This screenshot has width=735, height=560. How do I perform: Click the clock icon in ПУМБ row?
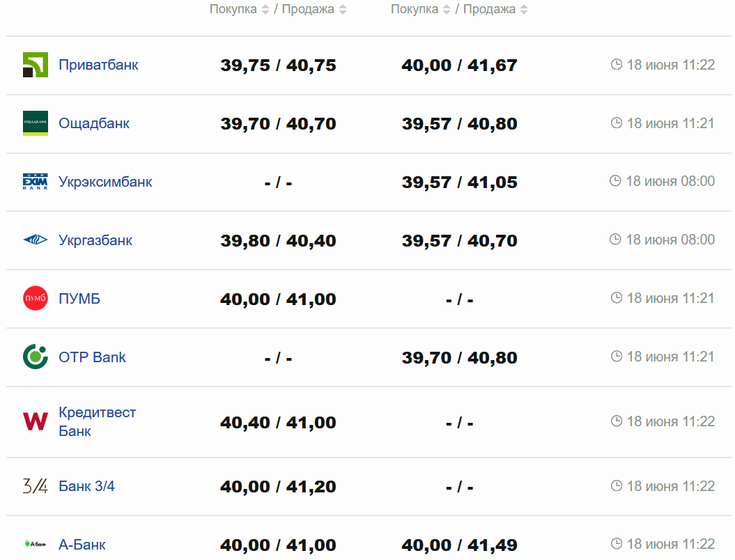pos(616,298)
